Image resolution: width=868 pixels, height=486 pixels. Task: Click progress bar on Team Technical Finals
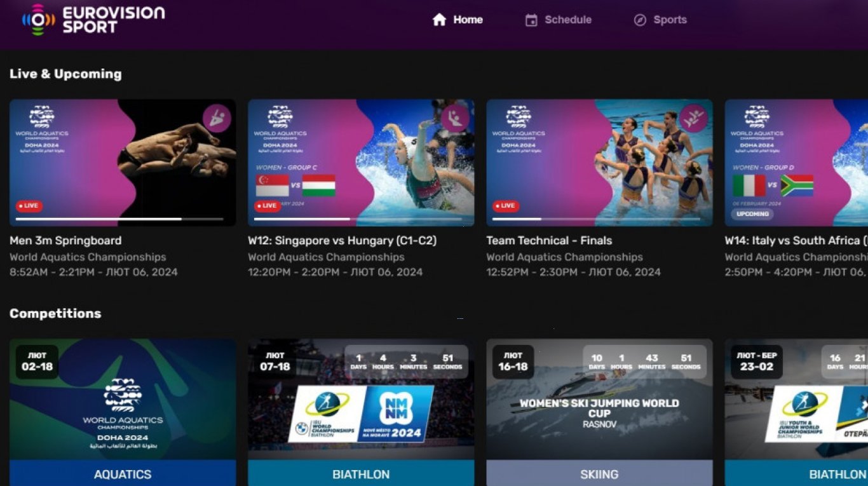click(x=599, y=219)
